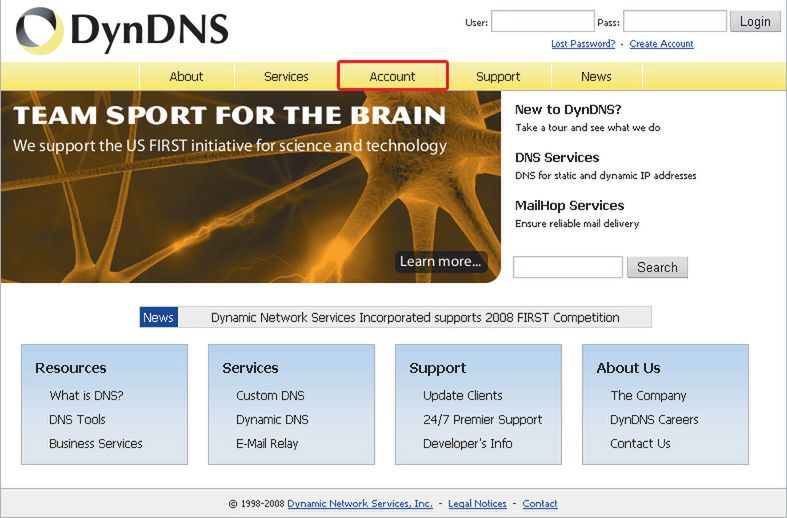Open New to DynDNS? tour link
Viewport: 787px width, 518px height.
[568, 109]
